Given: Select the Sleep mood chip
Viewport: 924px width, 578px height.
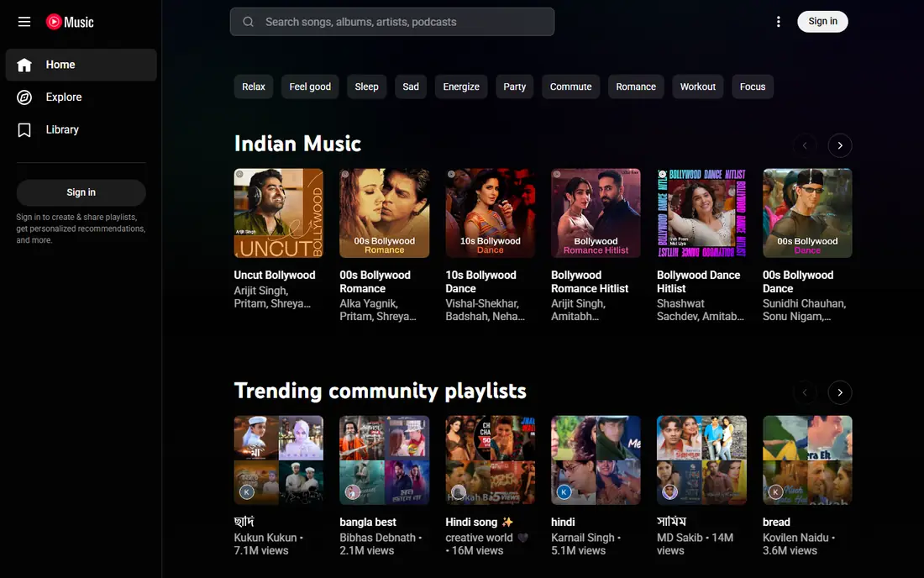Looking at the screenshot, I should click(x=366, y=87).
